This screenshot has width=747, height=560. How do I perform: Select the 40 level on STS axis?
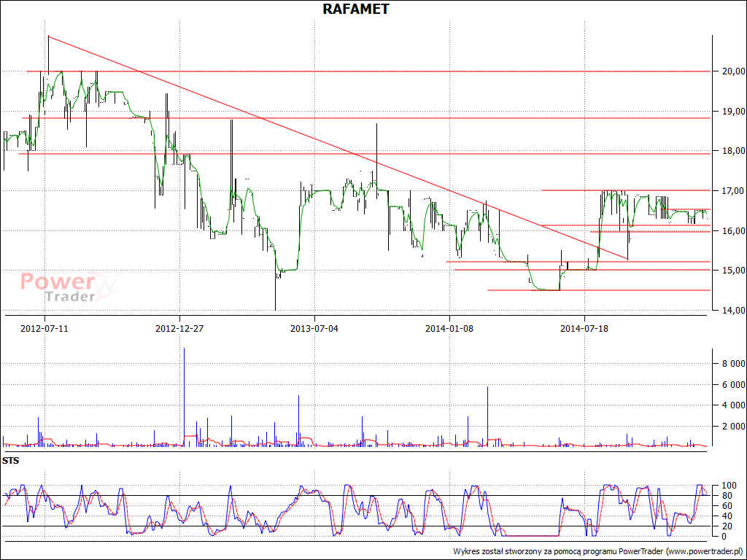click(727, 516)
